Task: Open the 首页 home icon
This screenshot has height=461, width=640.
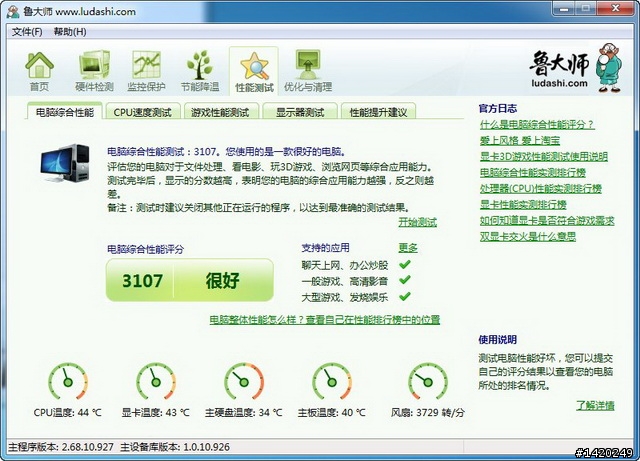Action: (x=39, y=71)
